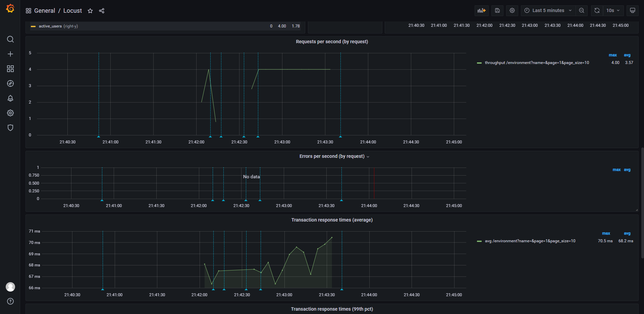The height and width of the screenshot is (314, 644).
Task: Open the Server Admin shield icon
Action: 10,128
